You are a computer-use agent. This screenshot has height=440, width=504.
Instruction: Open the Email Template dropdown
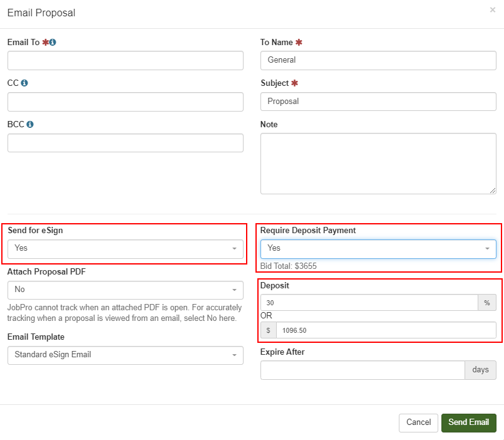tap(125, 355)
